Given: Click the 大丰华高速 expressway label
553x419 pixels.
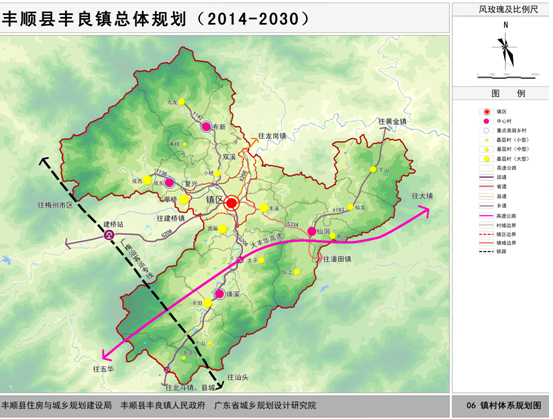Looking at the screenshot, I should [x=266, y=241].
